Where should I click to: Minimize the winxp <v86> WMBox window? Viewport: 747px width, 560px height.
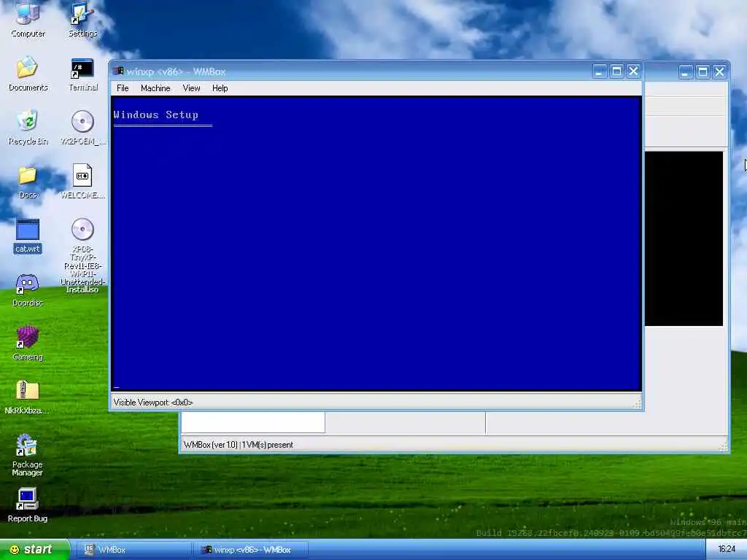click(600, 71)
